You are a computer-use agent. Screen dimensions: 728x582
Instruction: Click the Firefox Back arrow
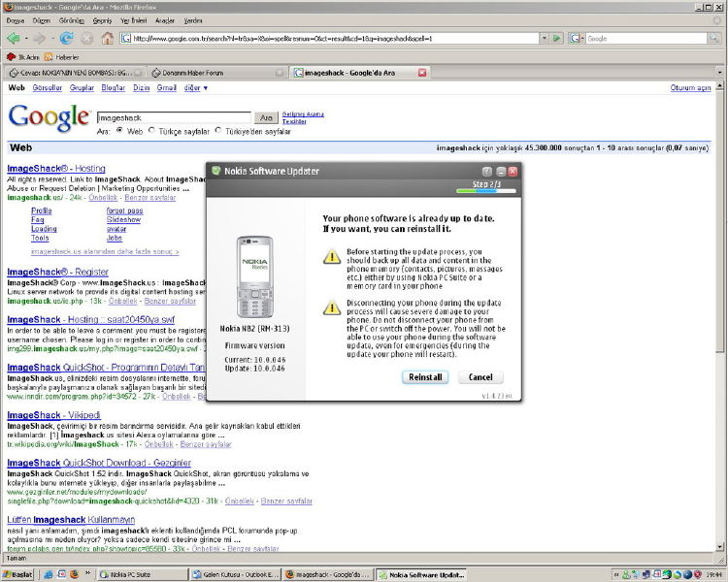(13, 39)
